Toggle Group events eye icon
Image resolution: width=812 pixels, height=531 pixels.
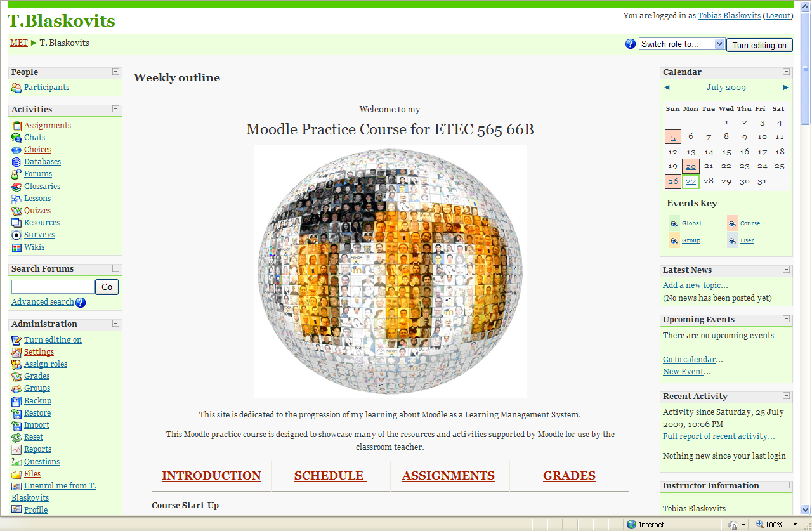pyautogui.click(x=674, y=240)
